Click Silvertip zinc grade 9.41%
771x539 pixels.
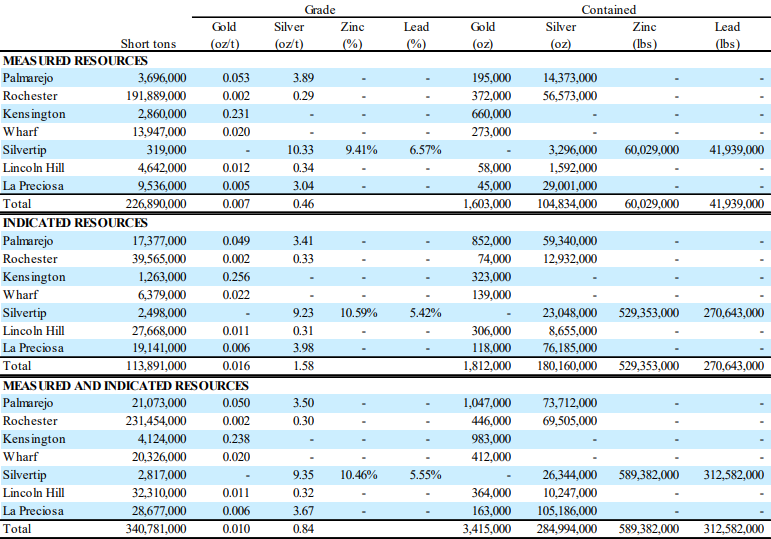pyautogui.click(x=361, y=150)
